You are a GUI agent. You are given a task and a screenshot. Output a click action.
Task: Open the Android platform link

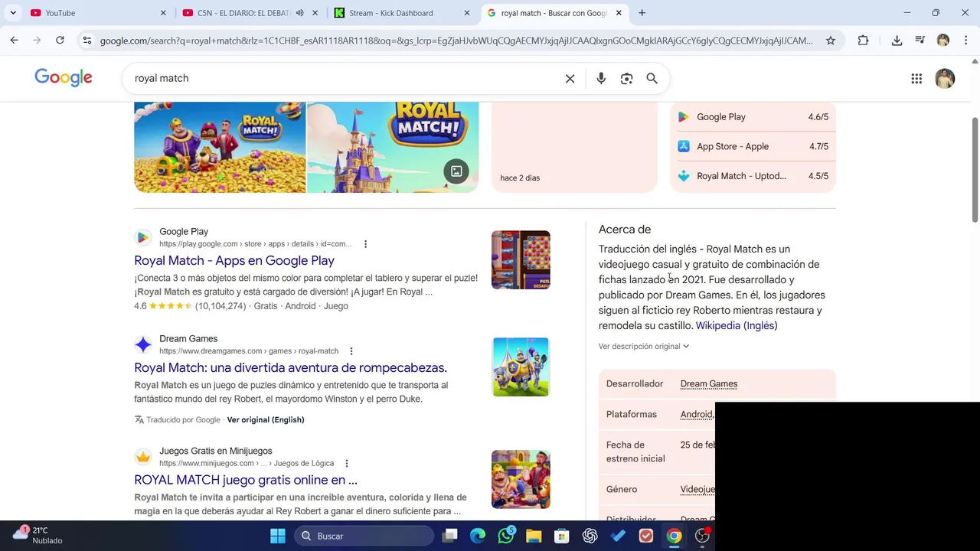coord(697,414)
